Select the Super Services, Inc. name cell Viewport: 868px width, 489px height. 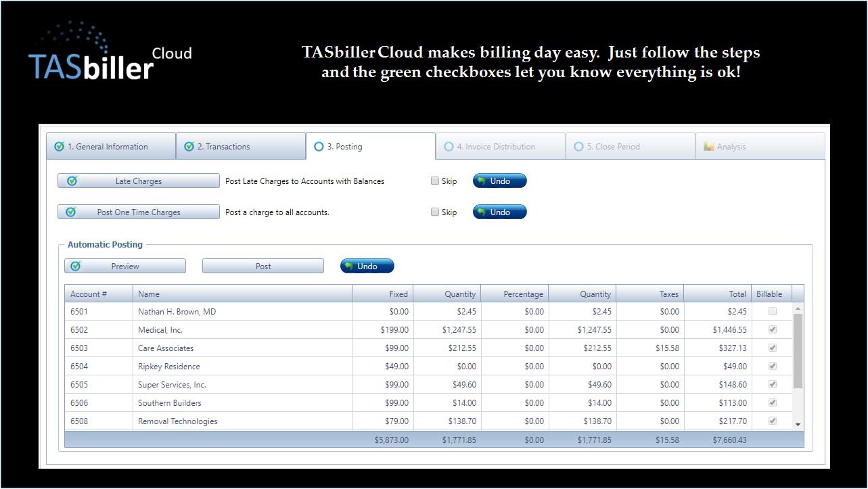pos(242,385)
